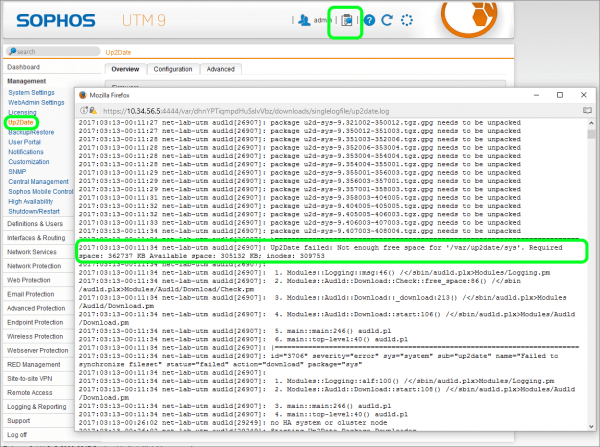Click the 'Failed to synchronize fileset' error line
The width and height of the screenshot is (600, 447).
click(x=318, y=360)
